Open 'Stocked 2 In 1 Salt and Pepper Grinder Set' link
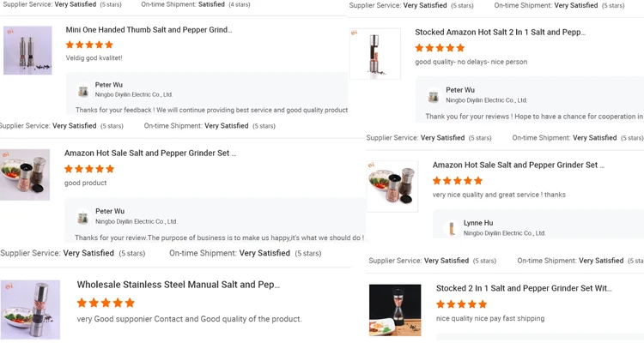The height and width of the screenshot is (343, 644). [x=523, y=289]
